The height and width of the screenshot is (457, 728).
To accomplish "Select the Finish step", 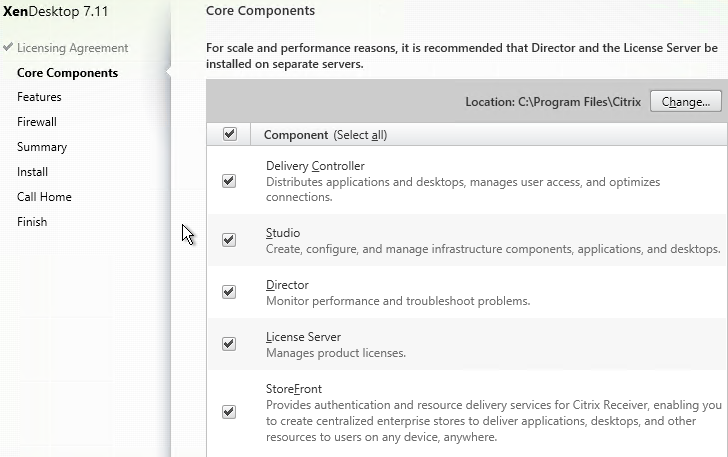I will [32, 222].
